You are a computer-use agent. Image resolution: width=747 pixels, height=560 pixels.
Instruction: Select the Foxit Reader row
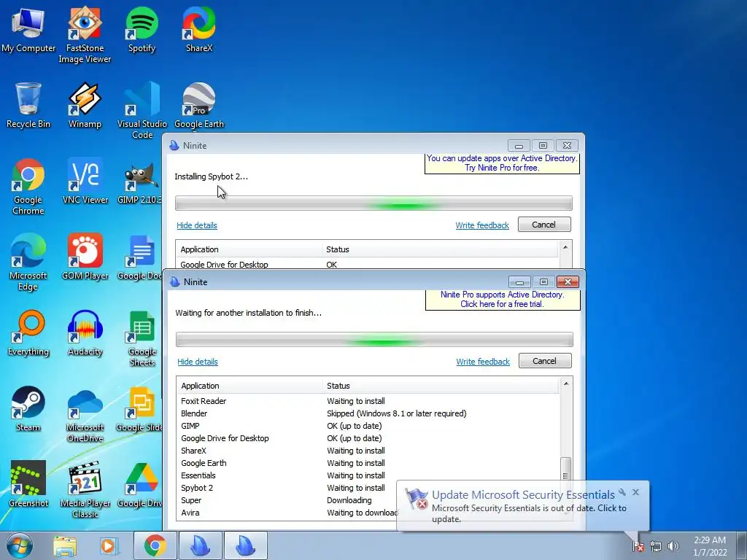(x=368, y=401)
